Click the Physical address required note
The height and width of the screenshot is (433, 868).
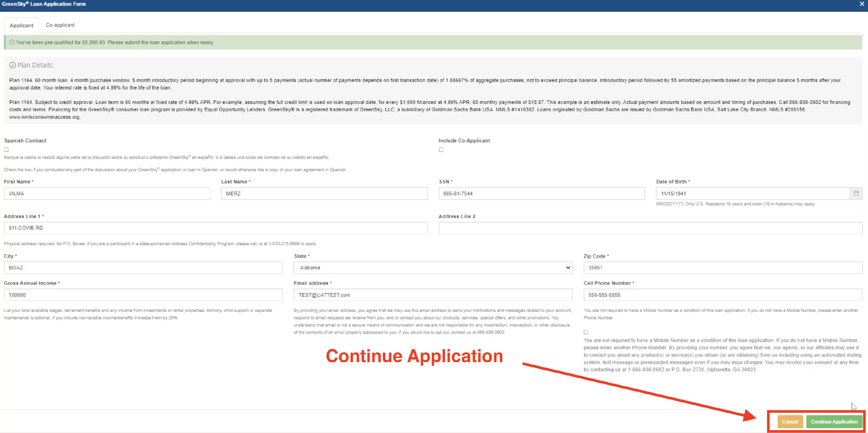[x=160, y=243]
